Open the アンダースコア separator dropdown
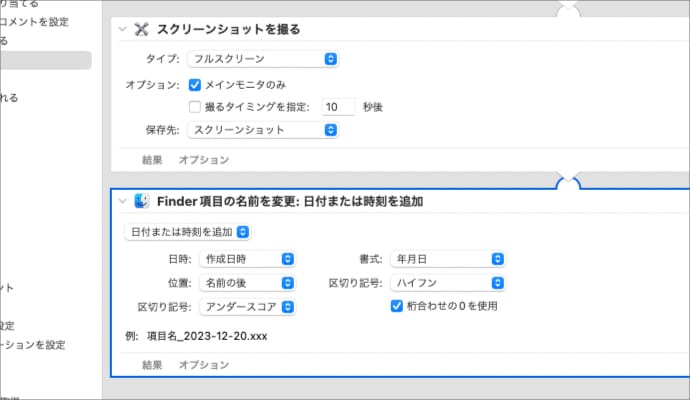The image size is (690, 400). coord(247,307)
